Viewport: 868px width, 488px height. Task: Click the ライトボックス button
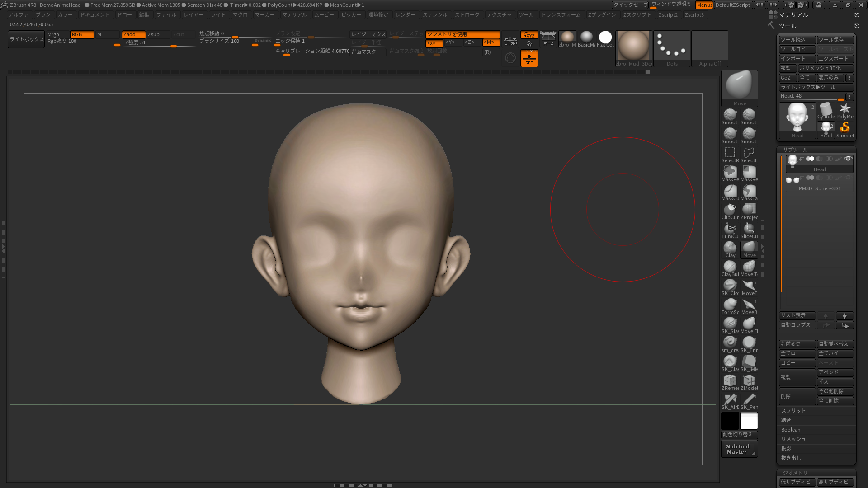27,39
